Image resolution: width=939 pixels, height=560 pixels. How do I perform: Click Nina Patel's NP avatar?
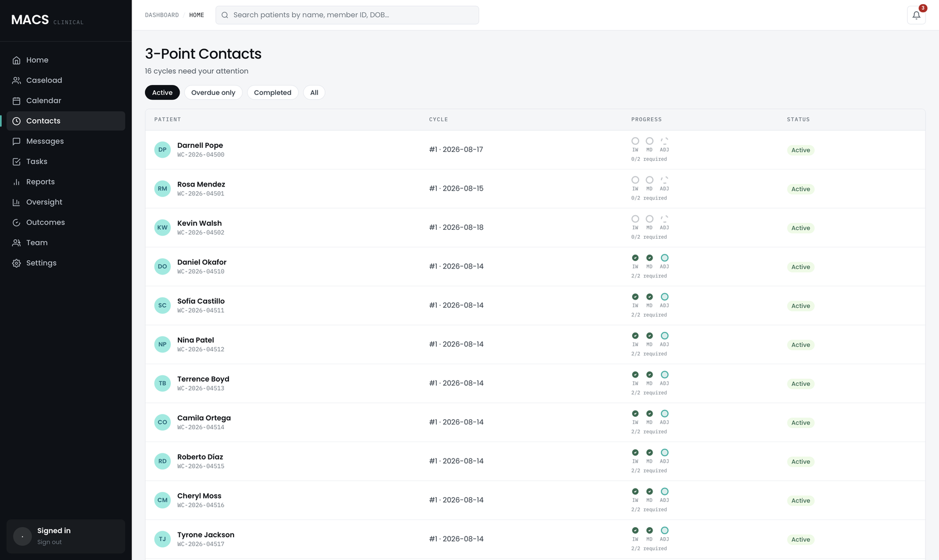163,344
